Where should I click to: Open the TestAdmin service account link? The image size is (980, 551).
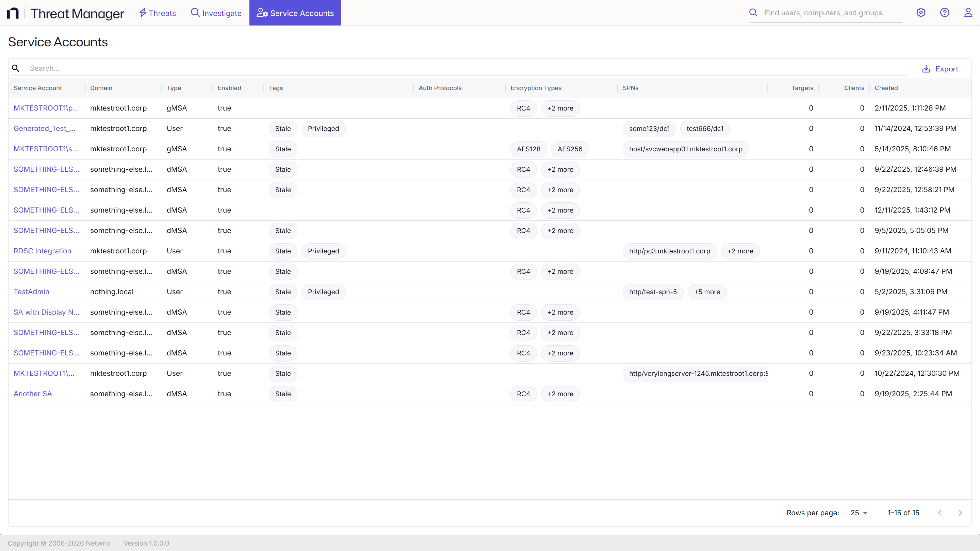(31, 292)
